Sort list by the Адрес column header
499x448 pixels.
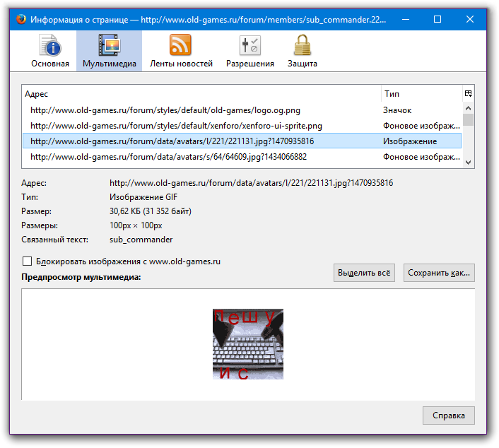pyautogui.click(x=201, y=93)
